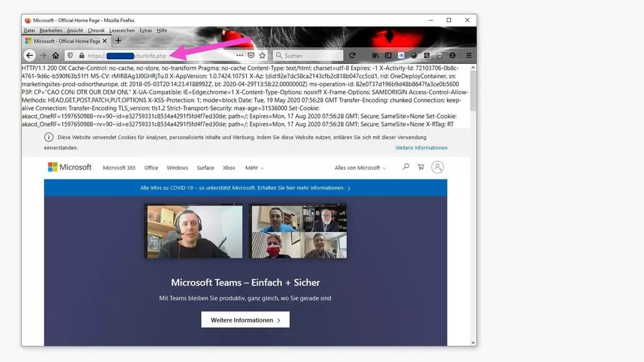Open the Library bookshelf icon

click(376, 55)
